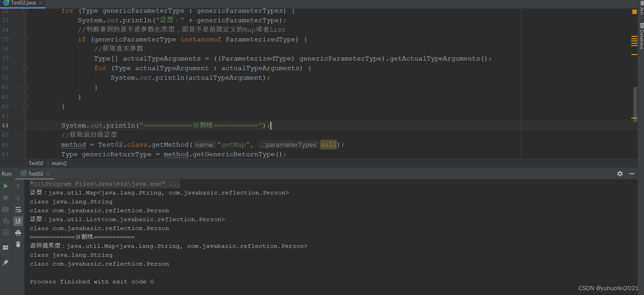Click the java.exe command line in console
Screen dimensions: 644x295
(x=104, y=184)
